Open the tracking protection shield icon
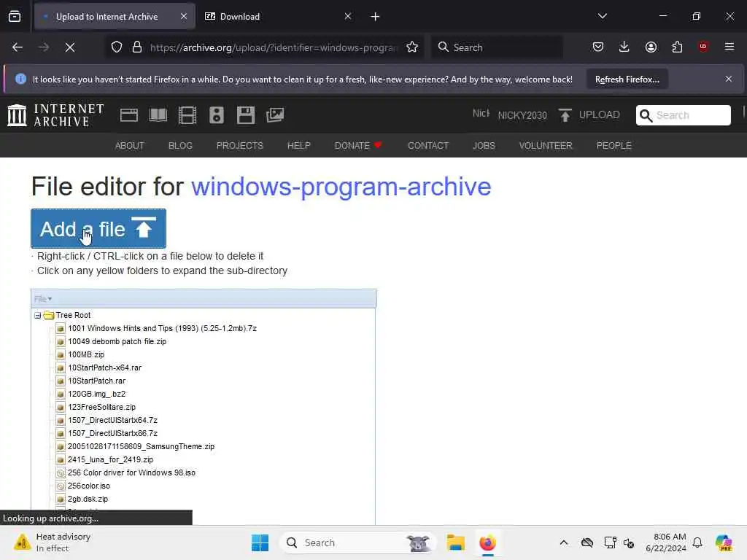 [x=117, y=47]
